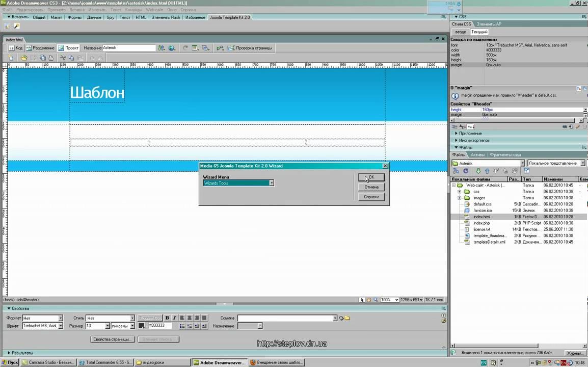Click the Print code icon in standard toolbar

tap(51, 58)
